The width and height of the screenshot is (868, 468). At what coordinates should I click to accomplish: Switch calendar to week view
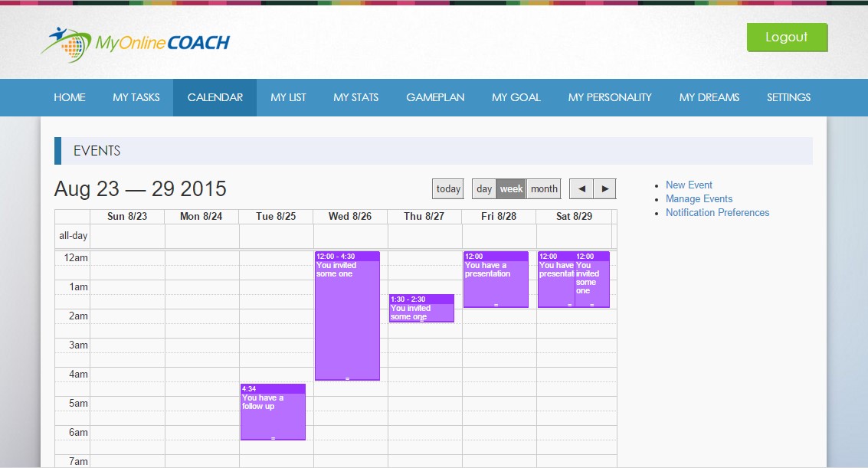[x=511, y=189]
